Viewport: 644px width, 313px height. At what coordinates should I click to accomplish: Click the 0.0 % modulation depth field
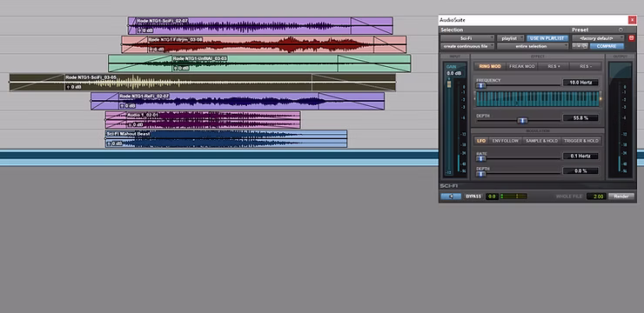(580, 170)
